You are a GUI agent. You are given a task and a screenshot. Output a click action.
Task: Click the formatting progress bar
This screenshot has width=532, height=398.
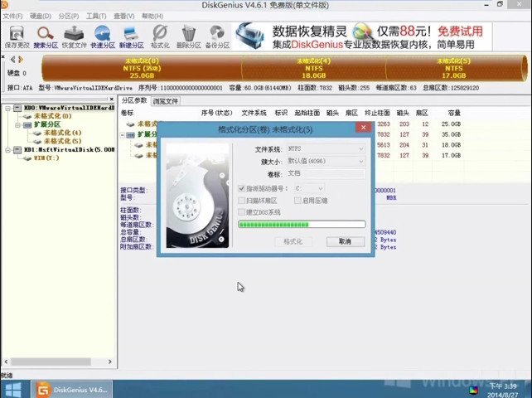(302, 224)
